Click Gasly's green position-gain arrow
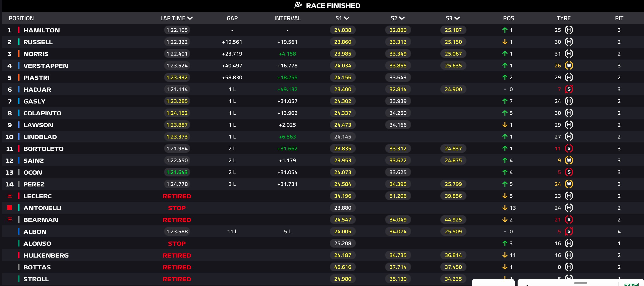644x286 pixels. [505, 101]
